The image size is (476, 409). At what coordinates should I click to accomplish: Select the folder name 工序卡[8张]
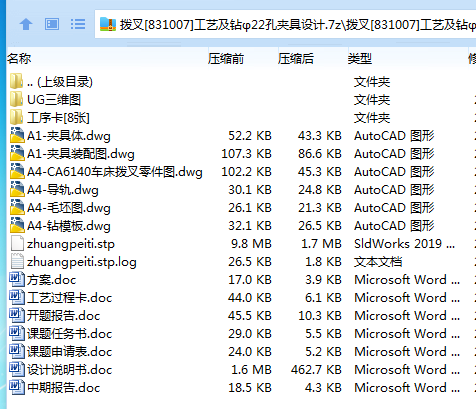pyautogui.click(x=58, y=118)
